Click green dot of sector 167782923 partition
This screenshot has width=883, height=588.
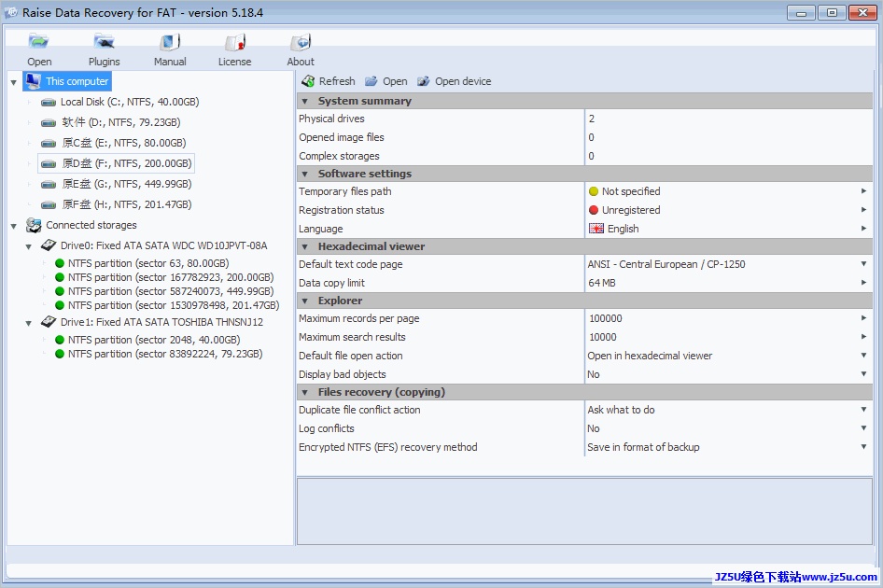coord(60,277)
